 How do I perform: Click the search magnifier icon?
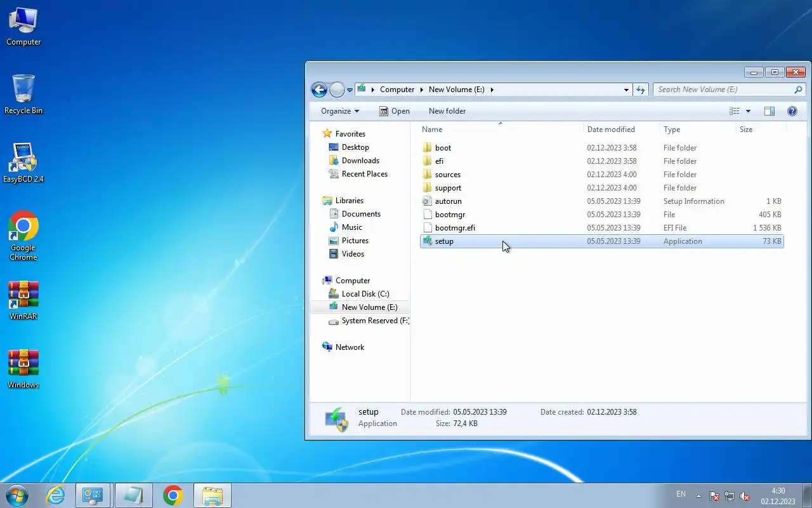(x=799, y=90)
